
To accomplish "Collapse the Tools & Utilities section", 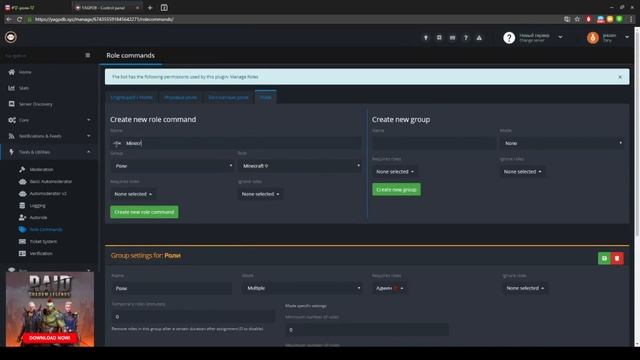I will point(49,152).
